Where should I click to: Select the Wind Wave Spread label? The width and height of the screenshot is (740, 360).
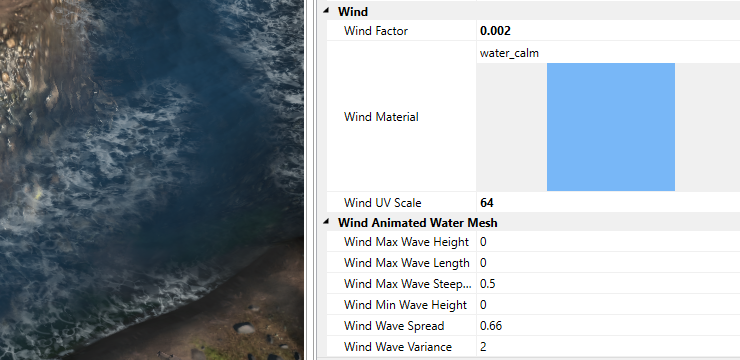pyautogui.click(x=394, y=326)
